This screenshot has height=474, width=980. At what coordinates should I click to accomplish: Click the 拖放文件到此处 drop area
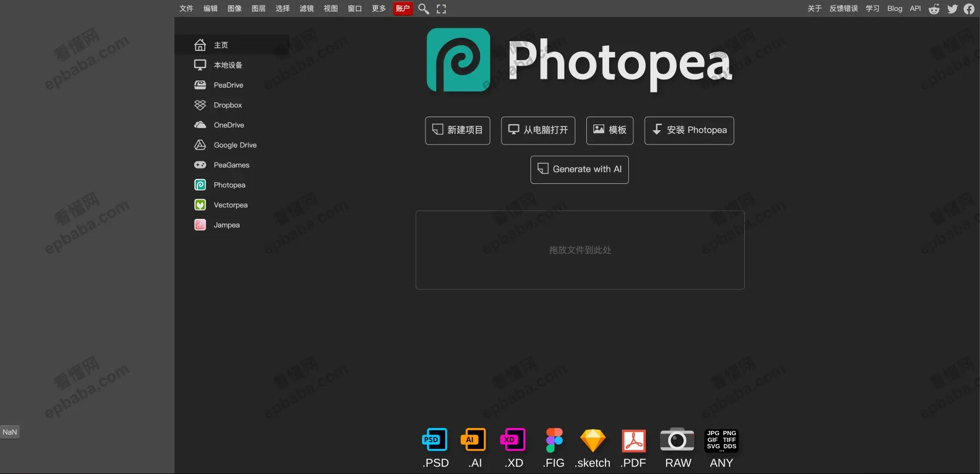tap(580, 250)
